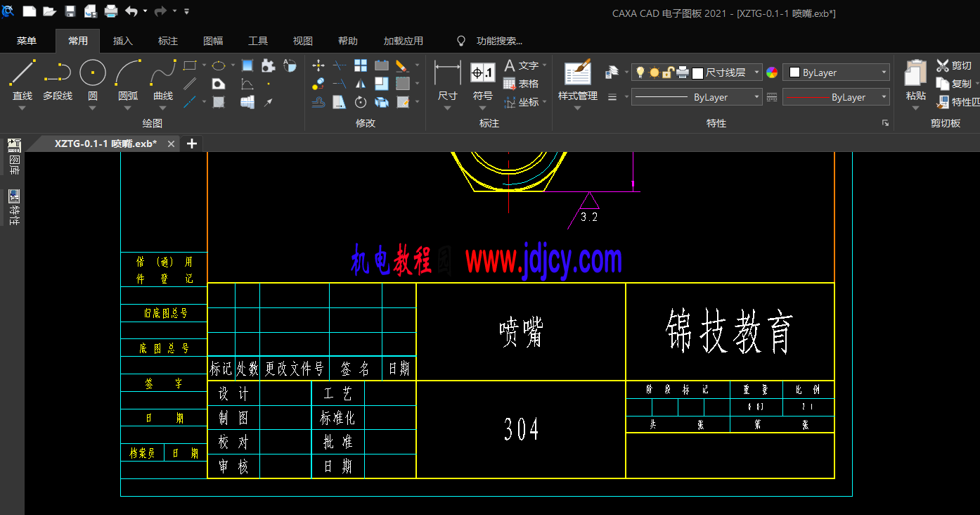Expand the 文字 text dropdown arrow
Image resolution: width=980 pixels, height=515 pixels.
(546, 66)
